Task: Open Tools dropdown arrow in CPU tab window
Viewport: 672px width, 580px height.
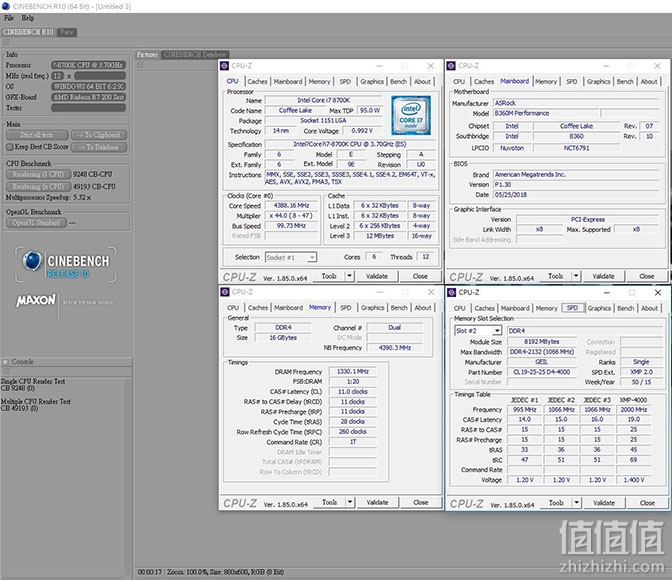Action: click(350, 276)
